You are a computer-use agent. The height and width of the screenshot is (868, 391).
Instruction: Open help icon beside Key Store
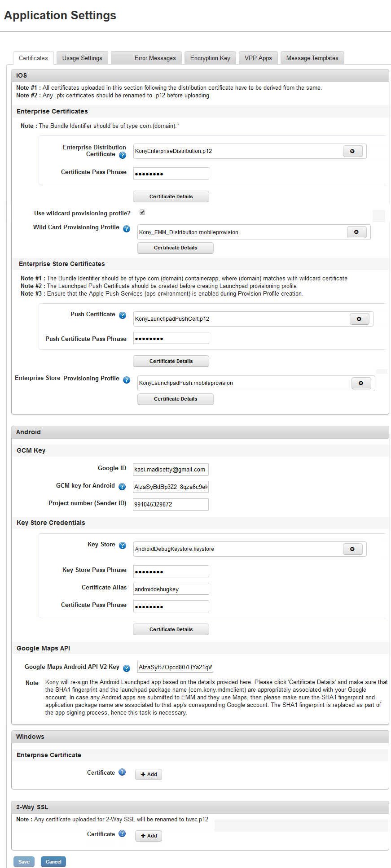click(123, 545)
